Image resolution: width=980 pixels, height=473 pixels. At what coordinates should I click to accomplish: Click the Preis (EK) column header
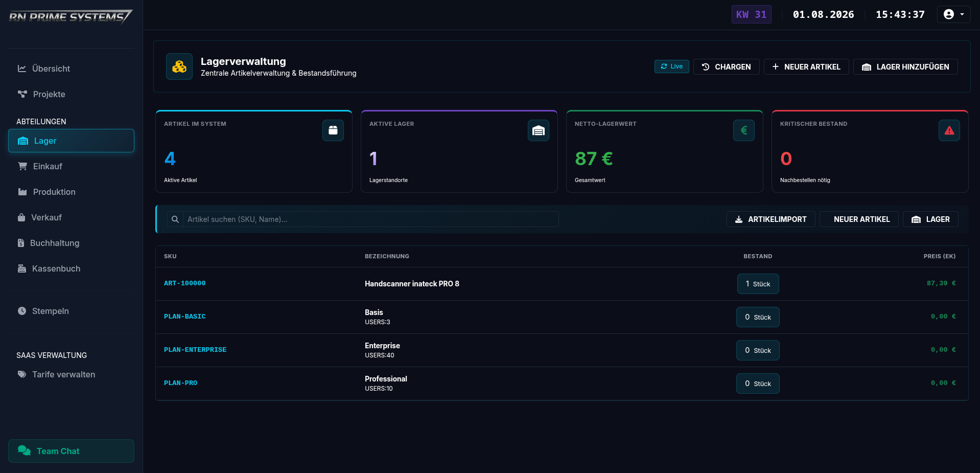(x=939, y=256)
